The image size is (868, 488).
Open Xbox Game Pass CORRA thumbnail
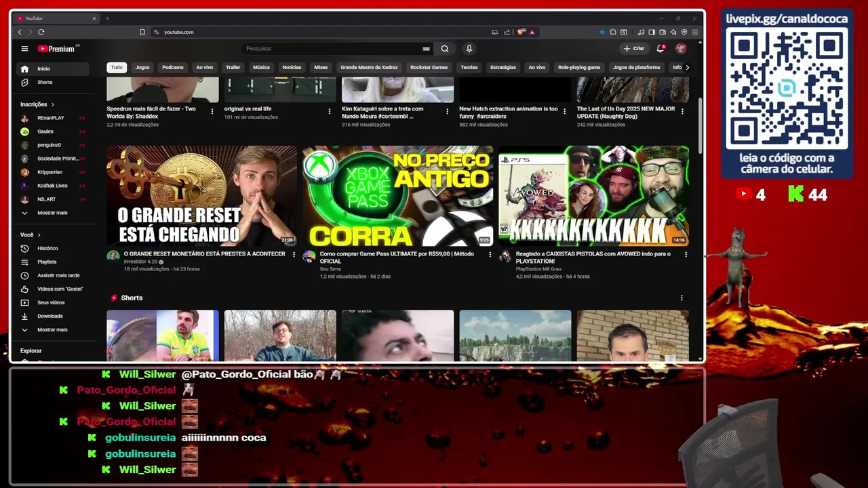click(398, 196)
